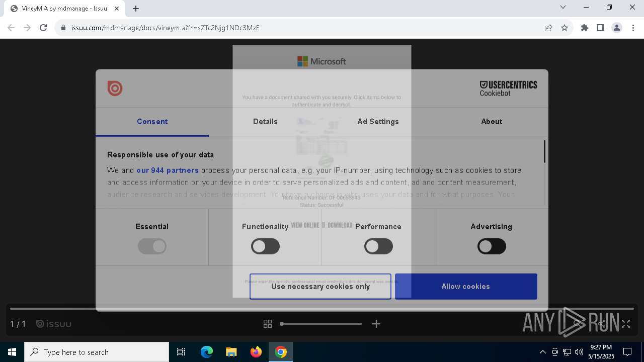The height and width of the screenshot is (362, 644).
Task: Click the cookie dialog scrollbar
Action: 544,152
